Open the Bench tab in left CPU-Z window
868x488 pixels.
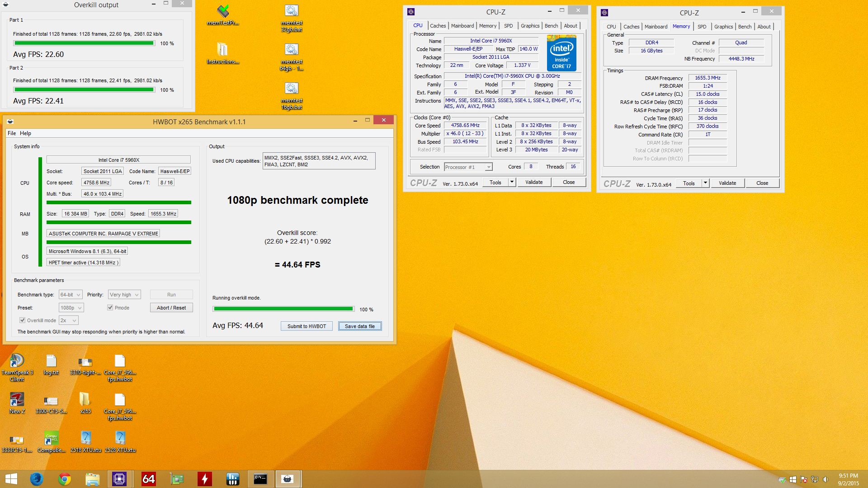pyautogui.click(x=551, y=26)
